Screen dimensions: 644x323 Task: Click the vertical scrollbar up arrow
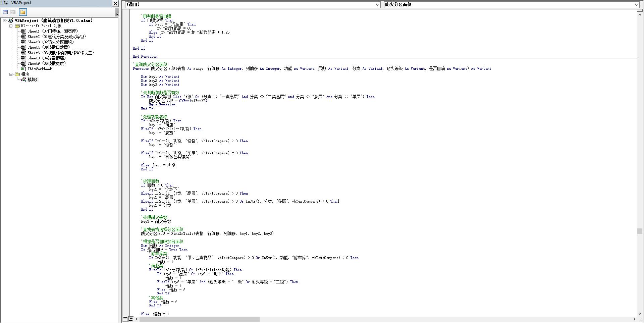tap(640, 14)
